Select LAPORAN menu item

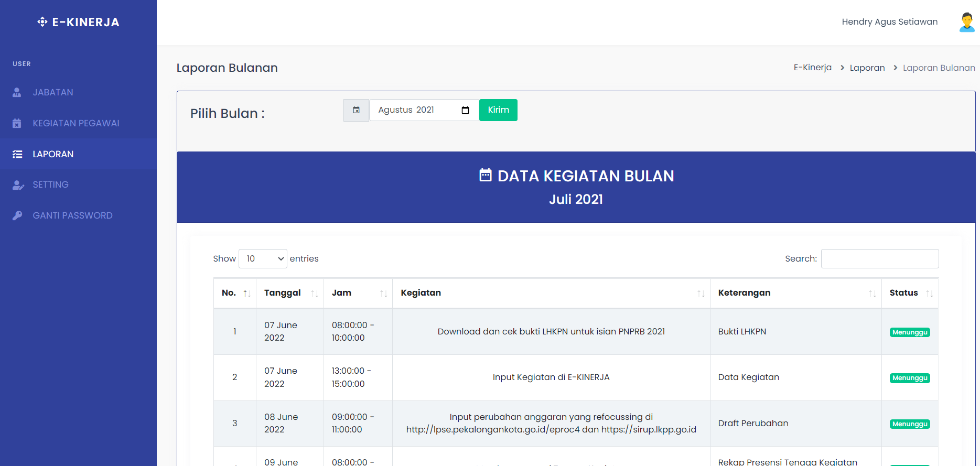click(78, 154)
